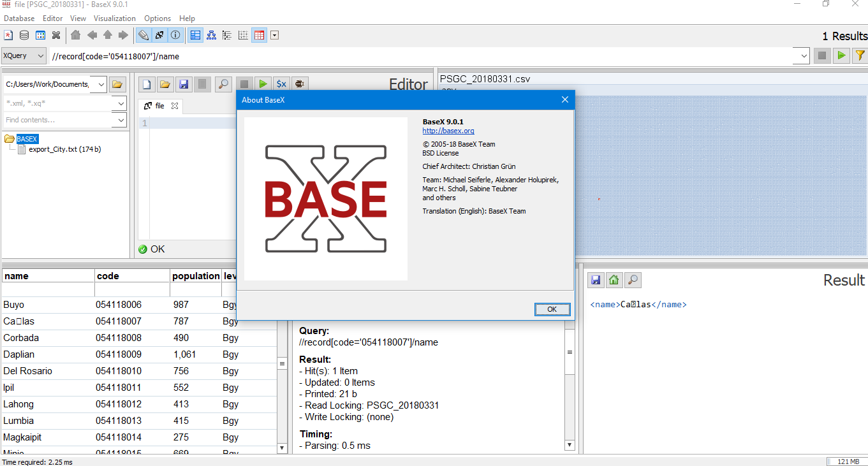
Task: Expand the query history dropdown arrow
Action: (804, 56)
